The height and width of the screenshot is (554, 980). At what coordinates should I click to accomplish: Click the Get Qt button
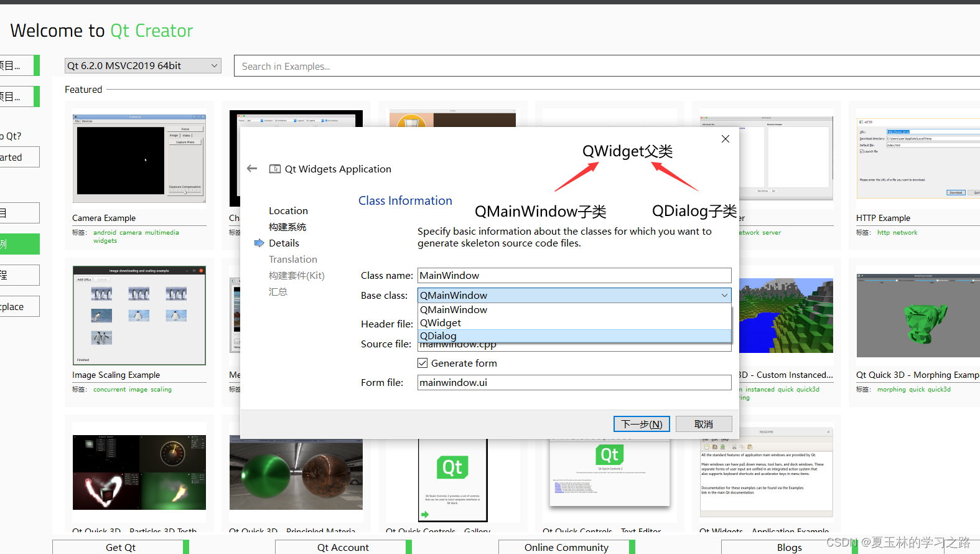point(121,547)
